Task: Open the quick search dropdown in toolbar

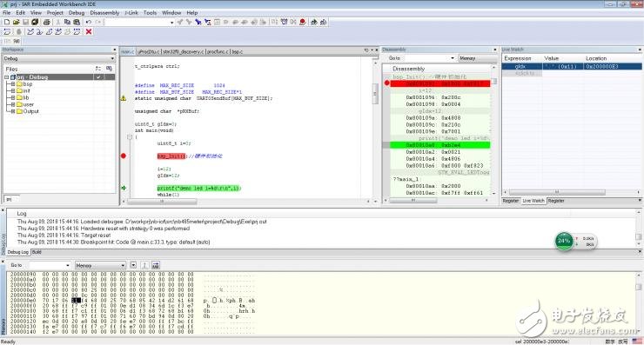Action: point(171,22)
